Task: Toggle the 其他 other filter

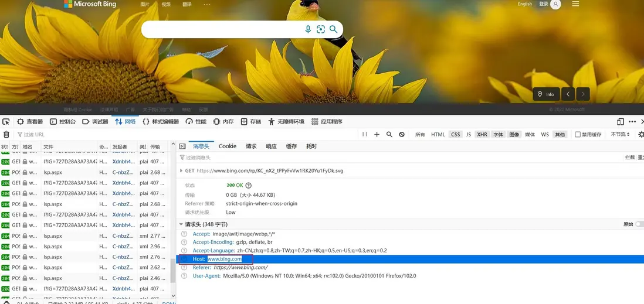Action: point(560,135)
